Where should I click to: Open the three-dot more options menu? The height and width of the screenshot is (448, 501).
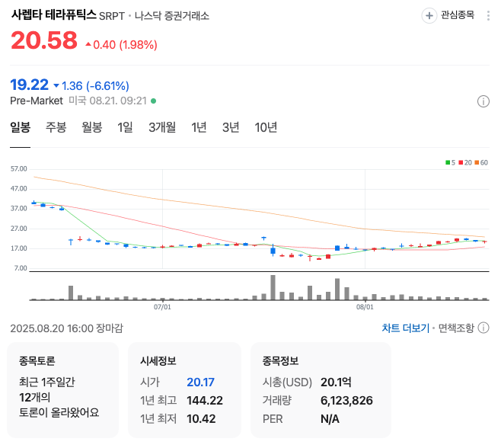(488, 16)
